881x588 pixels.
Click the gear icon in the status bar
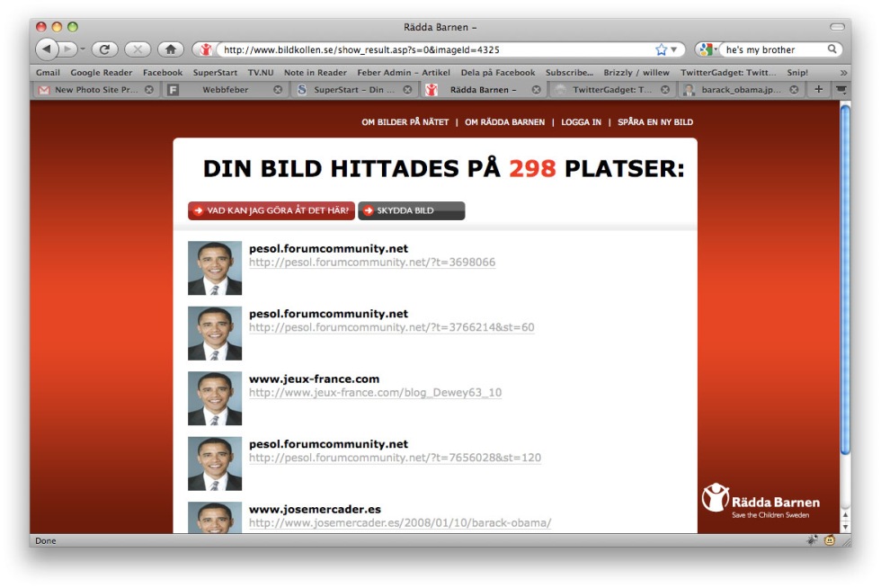(x=812, y=540)
